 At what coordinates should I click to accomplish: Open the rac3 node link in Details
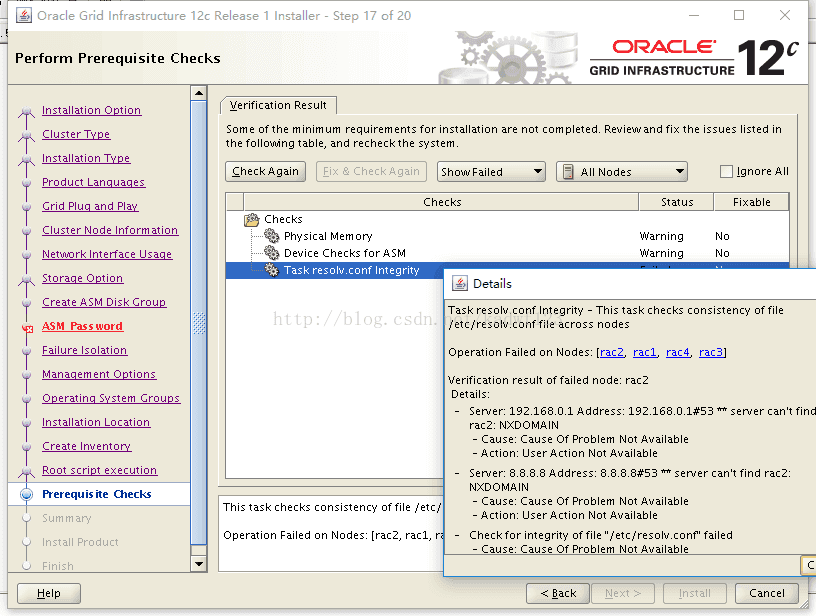(x=711, y=352)
